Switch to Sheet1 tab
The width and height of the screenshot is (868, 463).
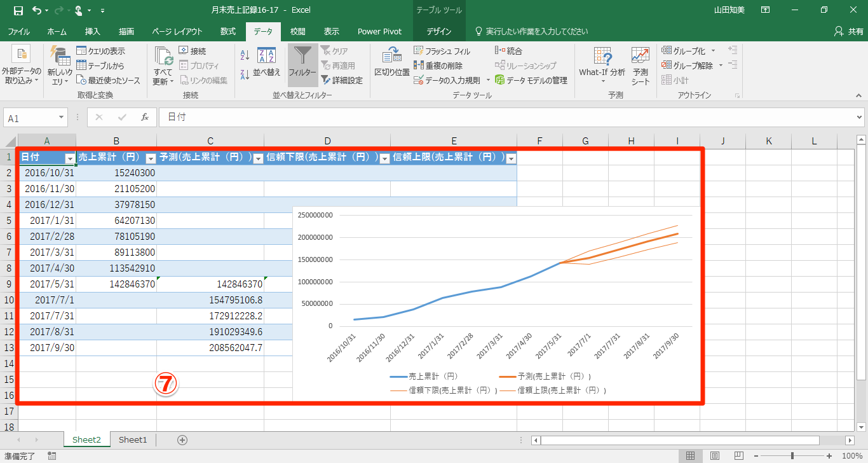click(x=133, y=439)
